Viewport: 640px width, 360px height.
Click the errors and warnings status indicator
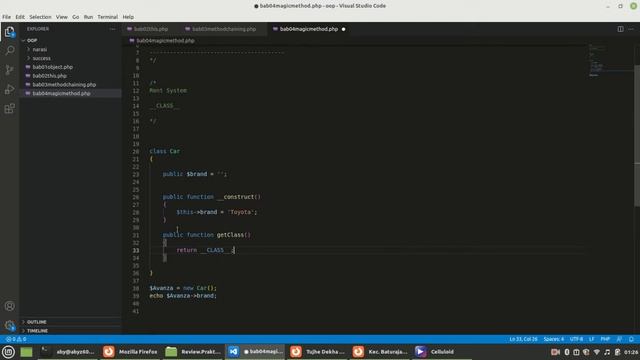tap(16, 339)
